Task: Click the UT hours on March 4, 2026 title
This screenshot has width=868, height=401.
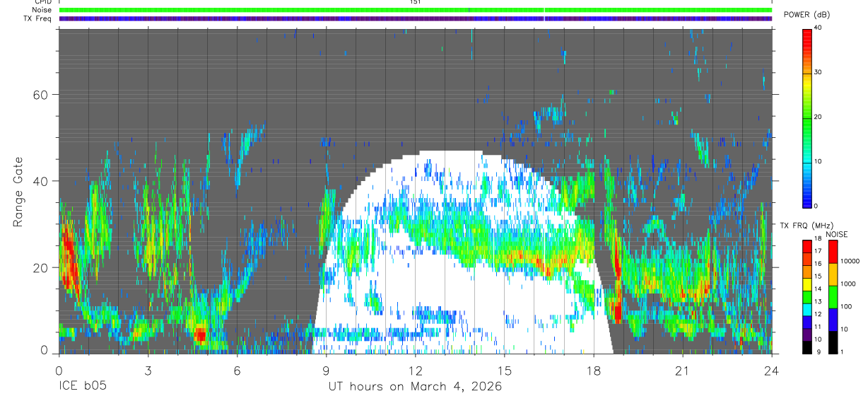Action: [x=415, y=387]
